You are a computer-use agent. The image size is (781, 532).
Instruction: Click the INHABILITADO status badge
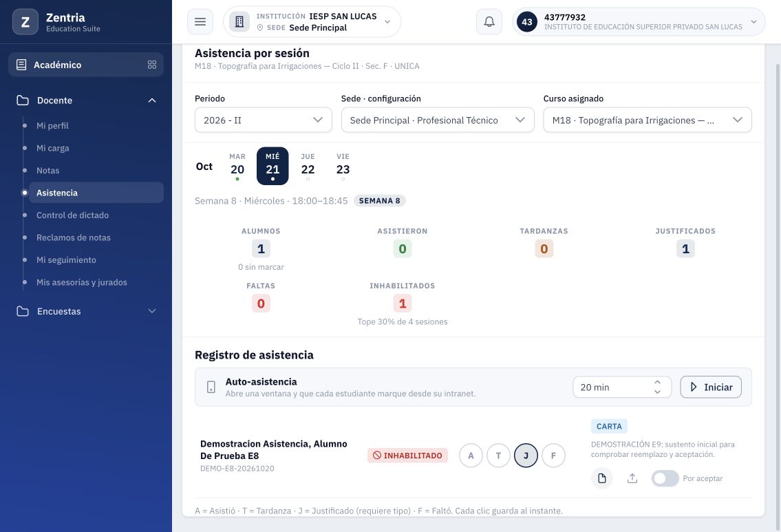click(x=407, y=456)
